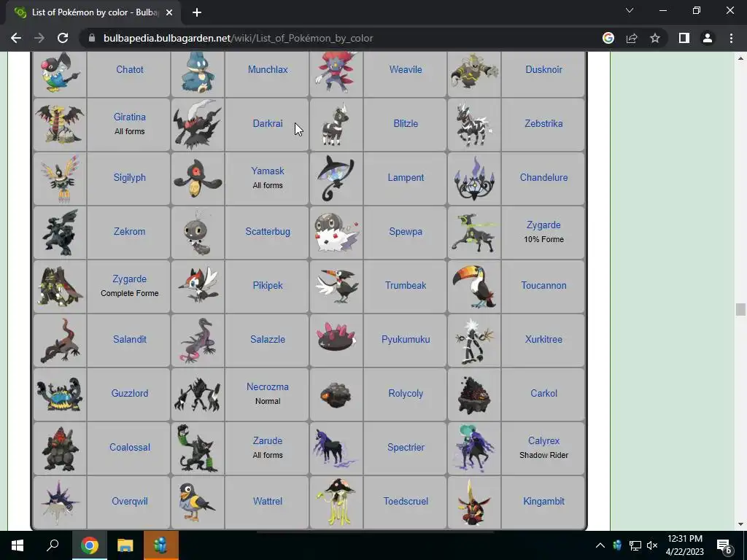Viewport: 747px width, 560px height.
Task: Visit the Zygarde 10% Forme link
Action: tap(543, 225)
